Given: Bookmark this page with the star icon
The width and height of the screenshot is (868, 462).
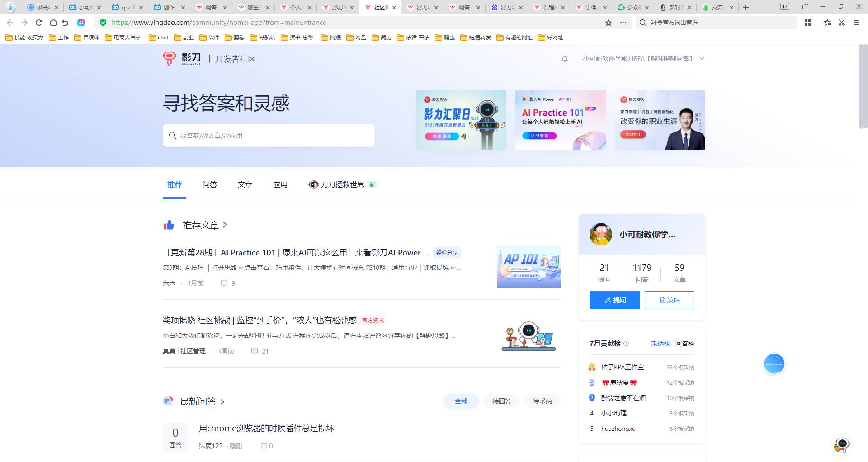Looking at the screenshot, I should tap(609, 23).
